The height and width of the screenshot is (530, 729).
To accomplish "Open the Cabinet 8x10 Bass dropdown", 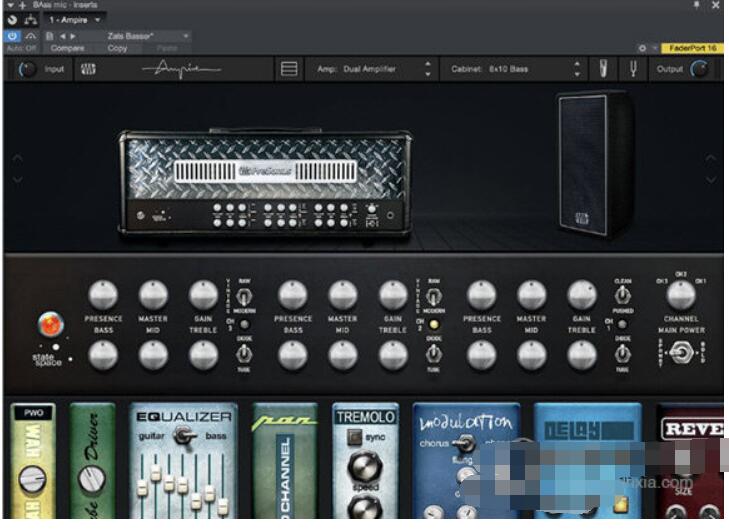I will pyautogui.click(x=576, y=69).
